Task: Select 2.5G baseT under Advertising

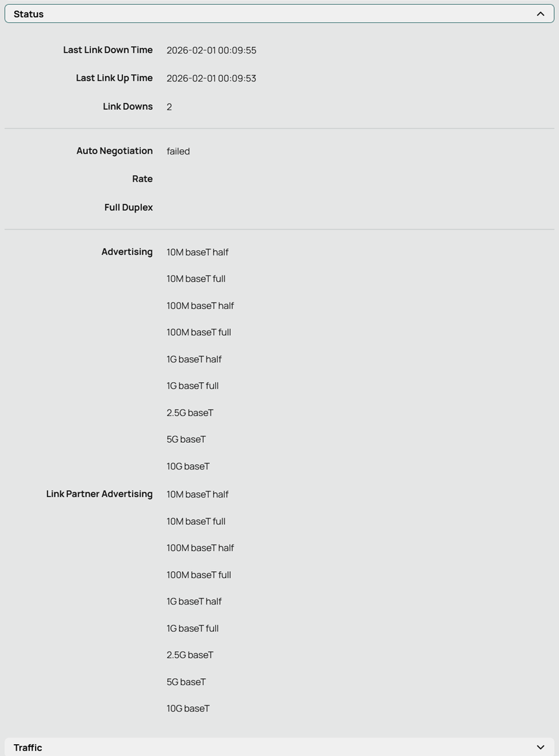Action: 190,412
